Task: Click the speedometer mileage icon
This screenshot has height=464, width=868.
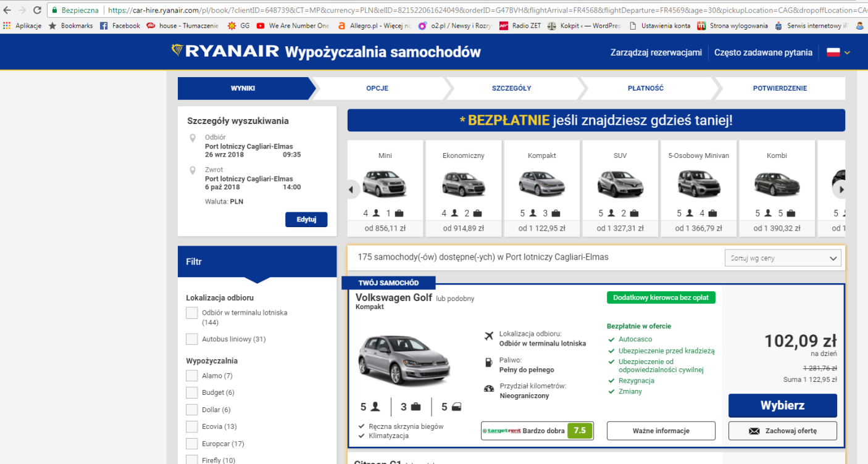Action: tap(489, 389)
